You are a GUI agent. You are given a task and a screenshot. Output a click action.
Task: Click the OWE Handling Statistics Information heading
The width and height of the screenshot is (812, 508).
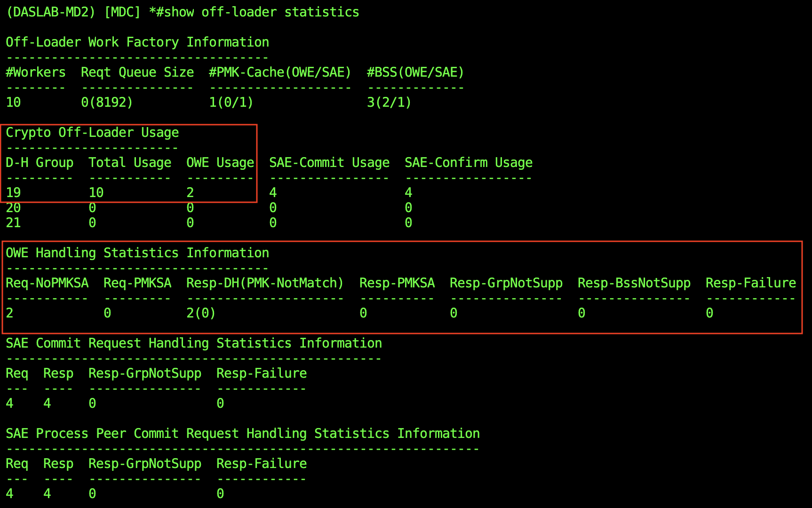[x=137, y=253]
